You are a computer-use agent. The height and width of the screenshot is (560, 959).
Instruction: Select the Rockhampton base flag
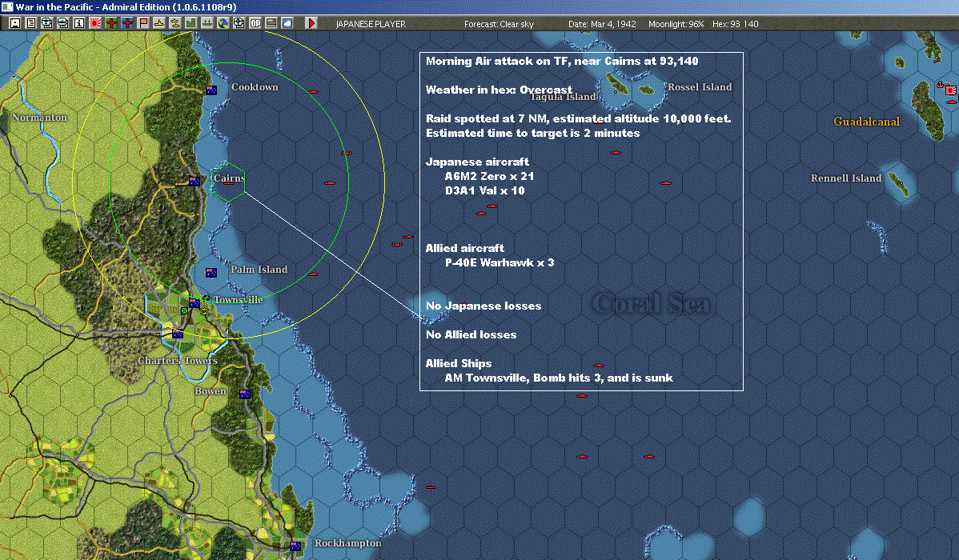(x=295, y=546)
